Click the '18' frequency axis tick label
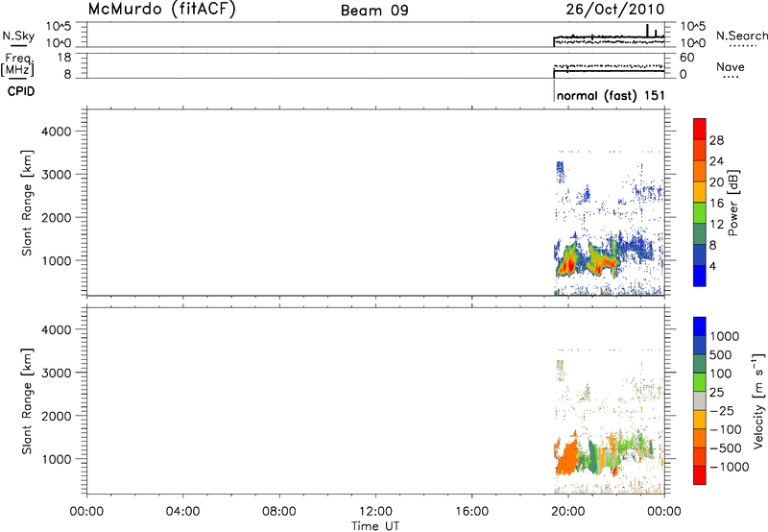This screenshot has width=768, height=532. pos(64,58)
